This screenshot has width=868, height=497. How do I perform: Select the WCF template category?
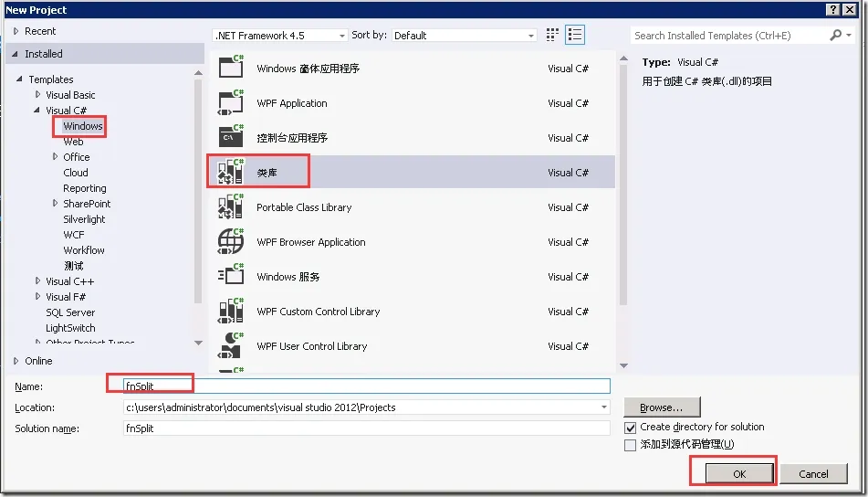(x=74, y=235)
